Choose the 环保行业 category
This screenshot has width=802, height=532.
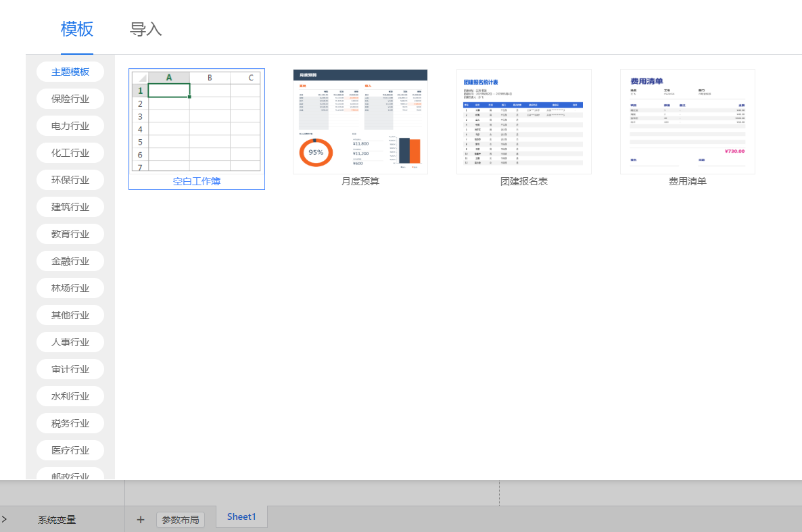pos(70,180)
